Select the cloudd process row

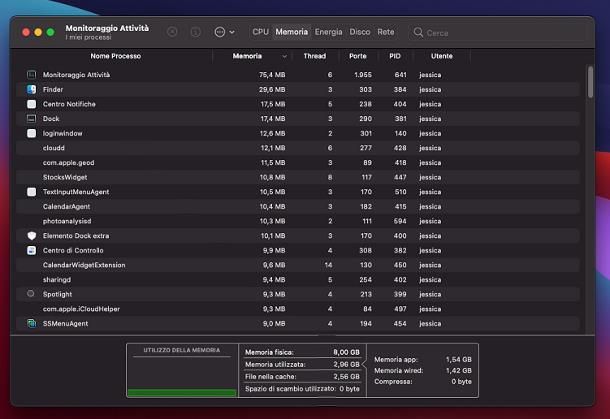(298, 148)
